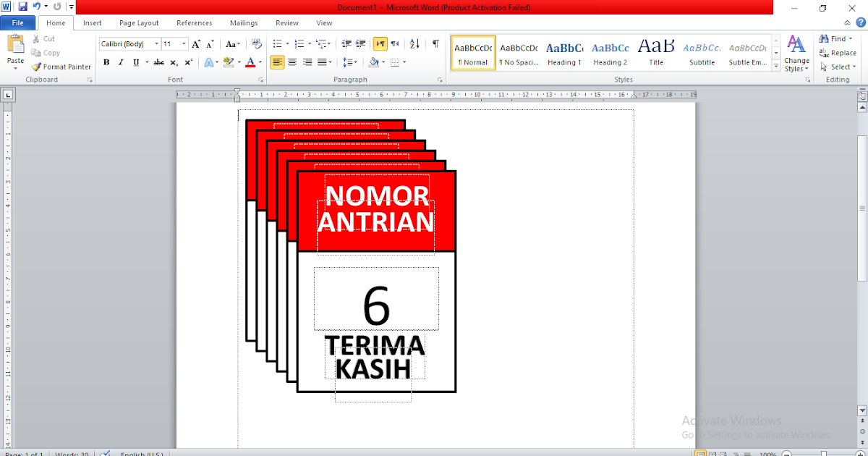Click Replace in the Editing group
The width and height of the screenshot is (868, 456).
tap(838, 52)
